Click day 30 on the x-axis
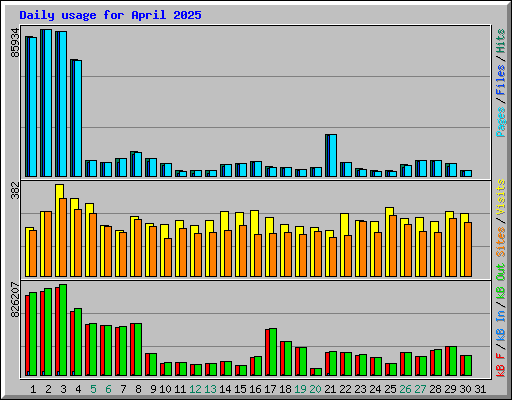 pos(465,389)
